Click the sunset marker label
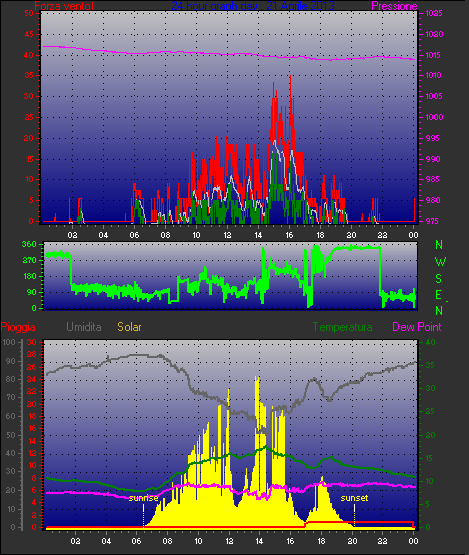The width and height of the screenshot is (469, 555). (x=354, y=498)
